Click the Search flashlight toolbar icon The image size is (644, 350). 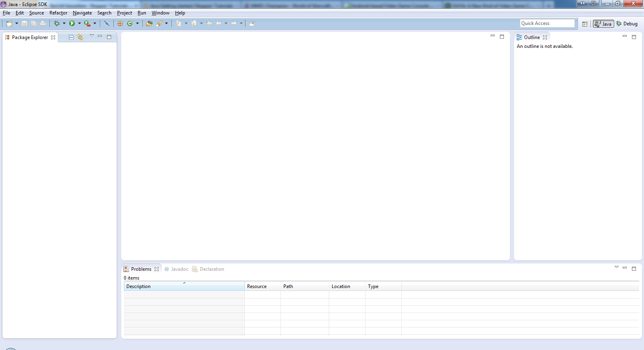point(159,23)
